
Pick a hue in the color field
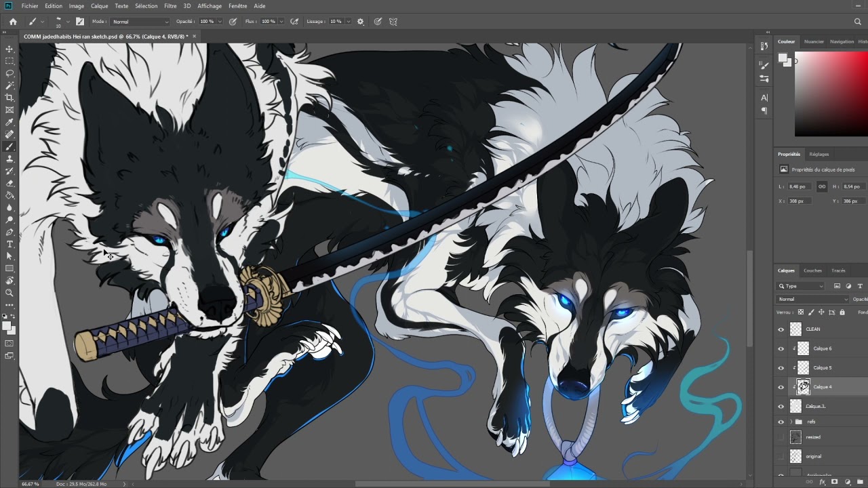pos(831,94)
